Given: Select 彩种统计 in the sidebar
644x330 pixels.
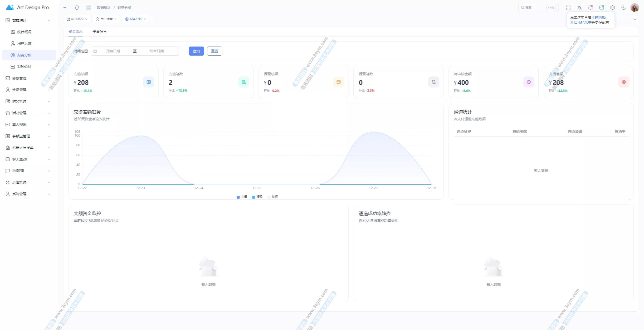Looking at the screenshot, I should point(24,67).
